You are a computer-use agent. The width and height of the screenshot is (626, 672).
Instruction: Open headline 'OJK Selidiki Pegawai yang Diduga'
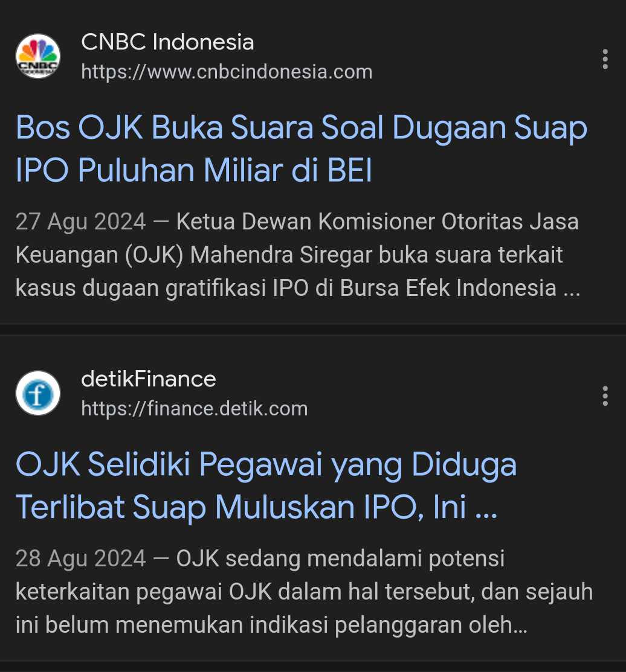pos(266,464)
